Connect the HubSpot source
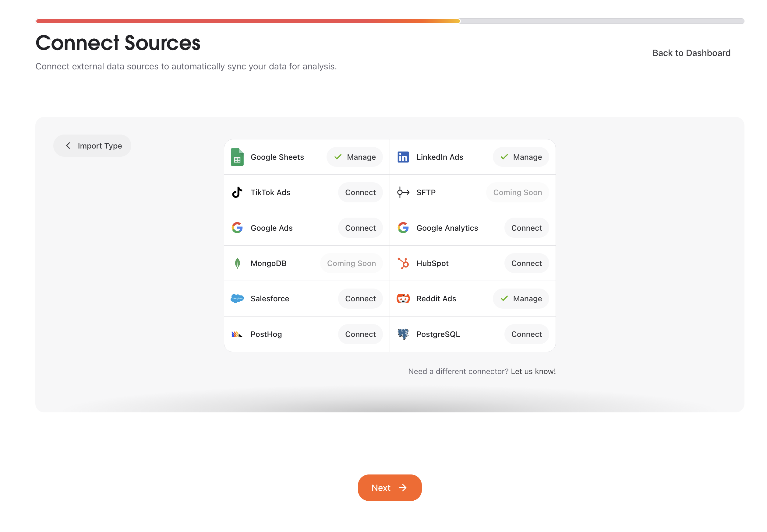The height and width of the screenshot is (532, 767). click(x=526, y=263)
